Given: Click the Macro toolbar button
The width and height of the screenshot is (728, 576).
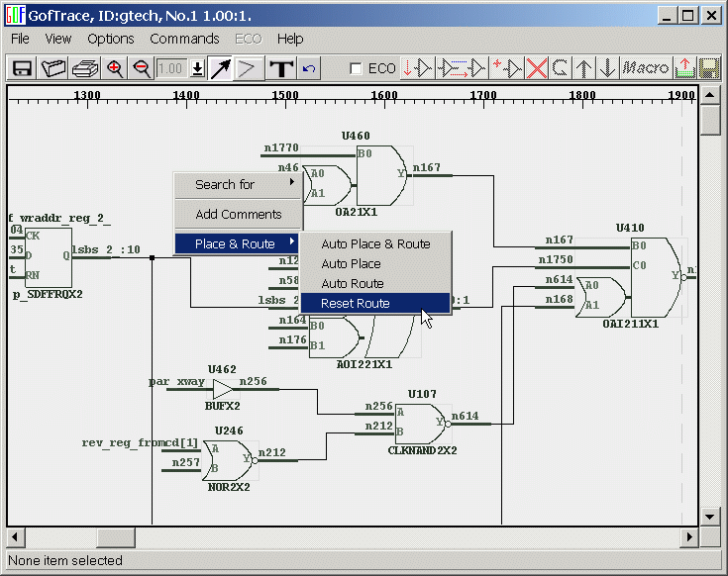Looking at the screenshot, I should click(646, 68).
